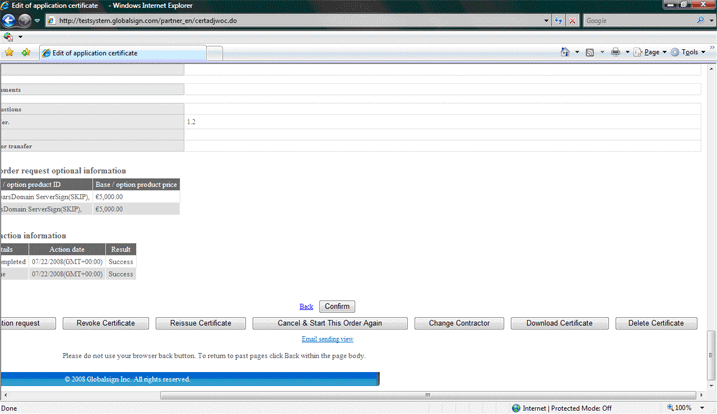Click the Download Certificate button

click(x=559, y=323)
